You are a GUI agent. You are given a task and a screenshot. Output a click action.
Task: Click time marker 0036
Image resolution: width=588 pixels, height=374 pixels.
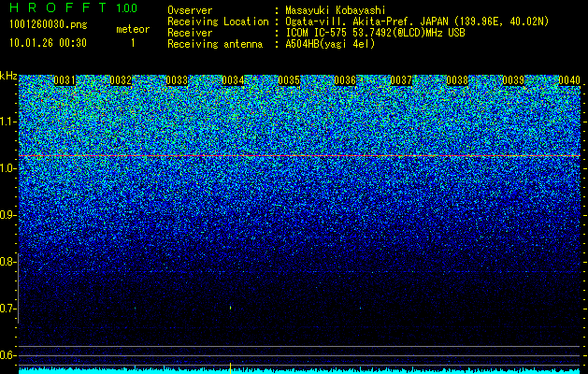(x=345, y=80)
